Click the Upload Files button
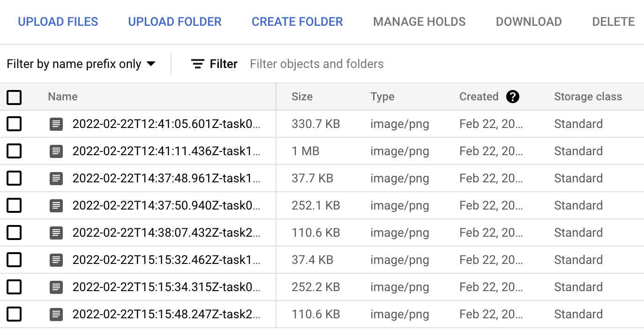644x330 pixels. [x=58, y=22]
